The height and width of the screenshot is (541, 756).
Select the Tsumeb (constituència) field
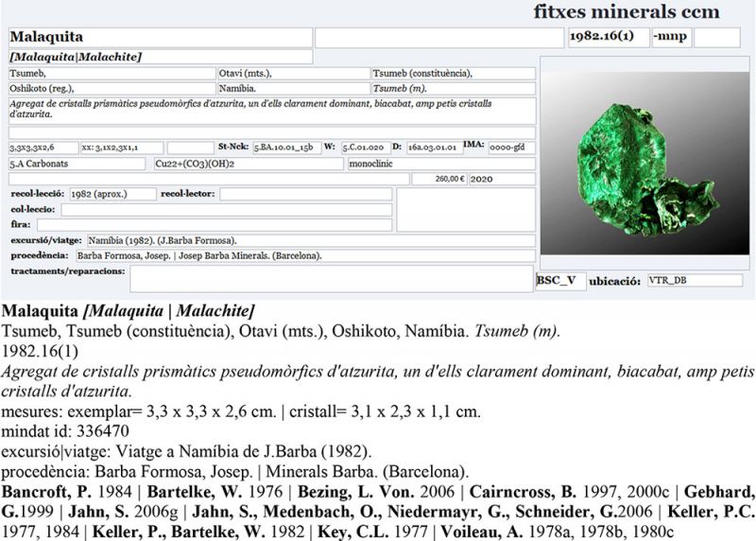452,74
